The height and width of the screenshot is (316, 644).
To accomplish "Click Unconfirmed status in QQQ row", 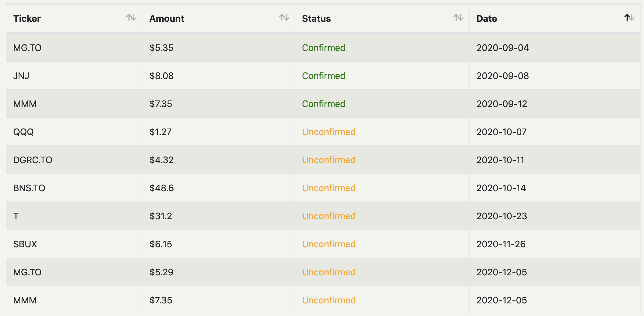I will pos(329,132).
